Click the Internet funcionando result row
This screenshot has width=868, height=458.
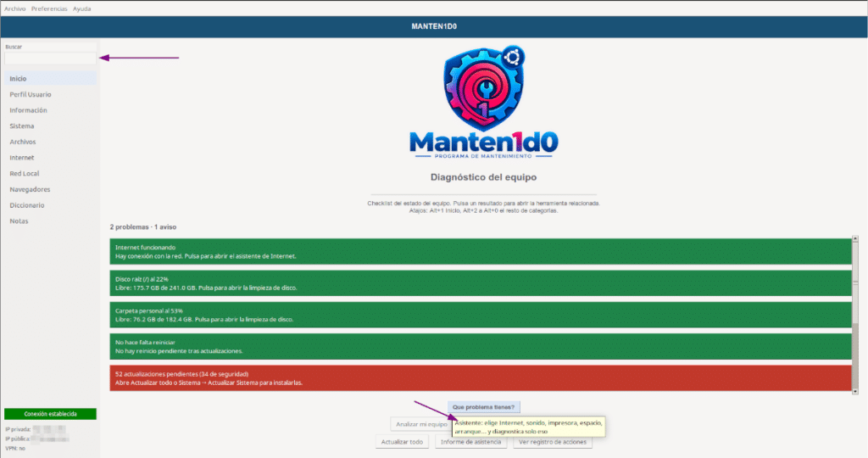(481, 251)
